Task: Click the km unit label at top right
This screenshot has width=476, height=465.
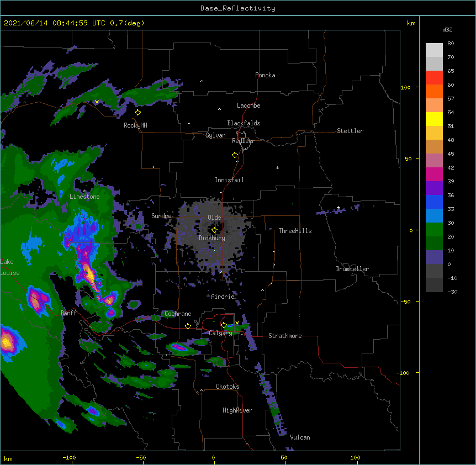Action: tap(411, 23)
